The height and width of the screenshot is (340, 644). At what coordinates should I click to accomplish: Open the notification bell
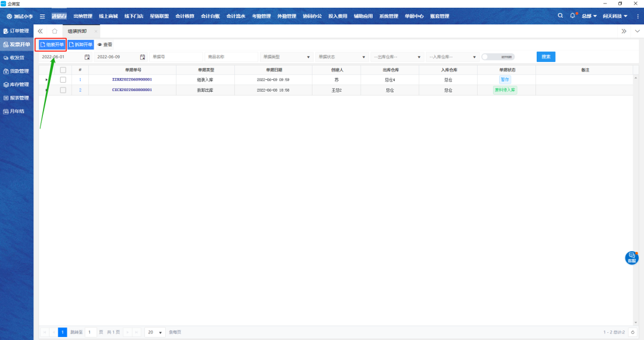573,15
